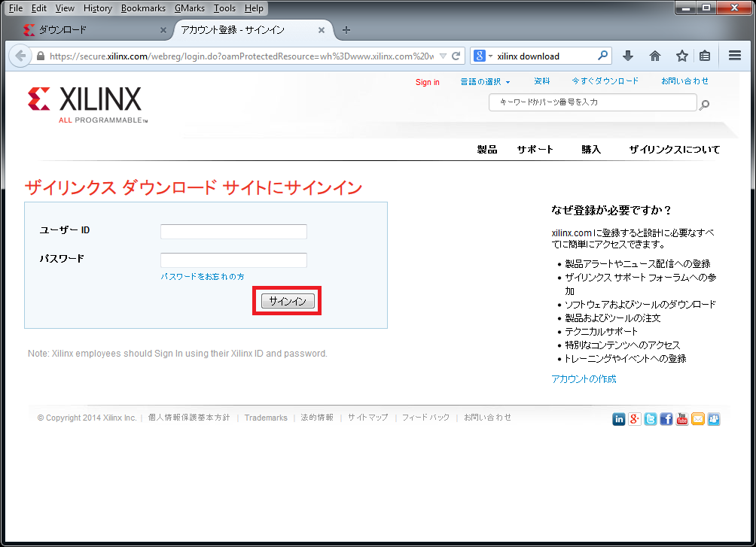The width and height of the screenshot is (756, 547).
Task: Click the search bar magnifier icon
Action: [602, 56]
